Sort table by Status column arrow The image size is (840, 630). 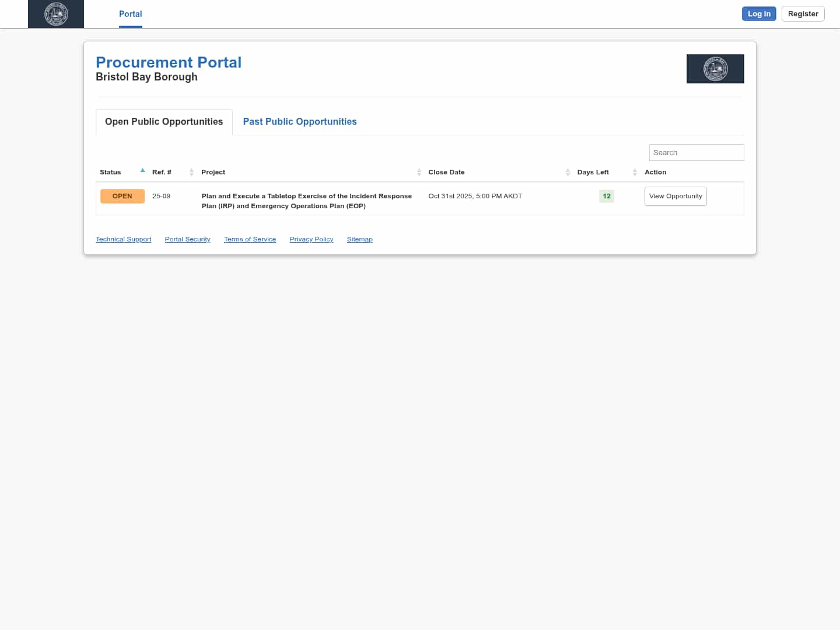(142, 171)
